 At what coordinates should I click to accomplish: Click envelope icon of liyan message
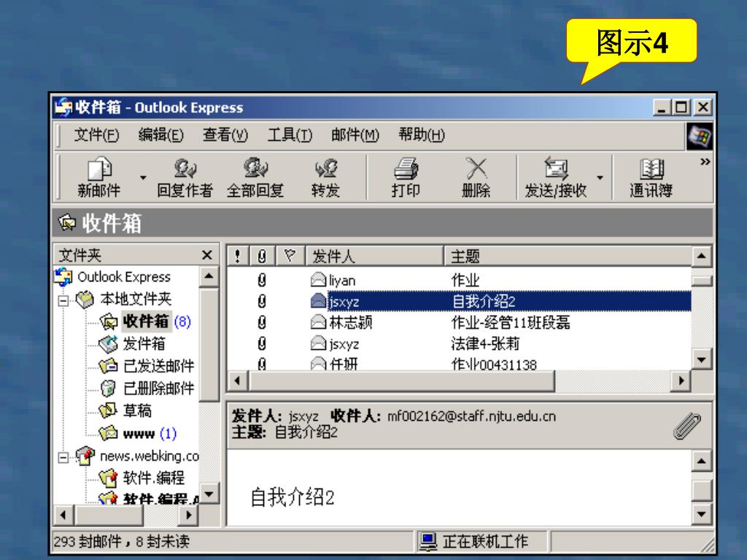tap(318, 279)
